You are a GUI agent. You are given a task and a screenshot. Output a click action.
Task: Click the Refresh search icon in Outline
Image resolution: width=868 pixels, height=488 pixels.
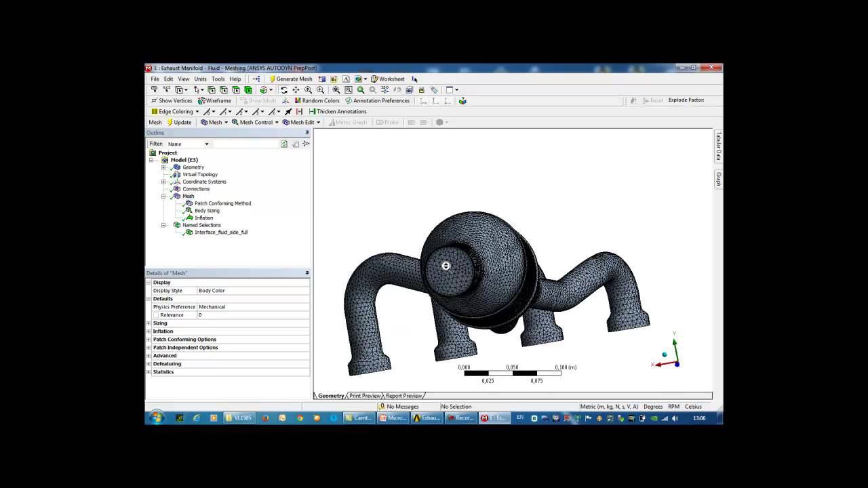pyautogui.click(x=284, y=144)
